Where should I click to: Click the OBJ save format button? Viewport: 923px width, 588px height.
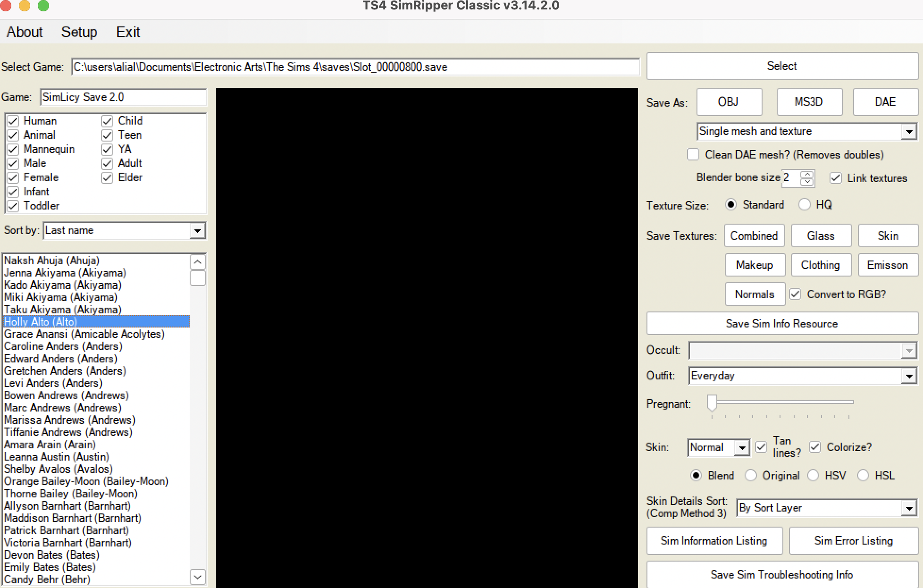click(729, 102)
